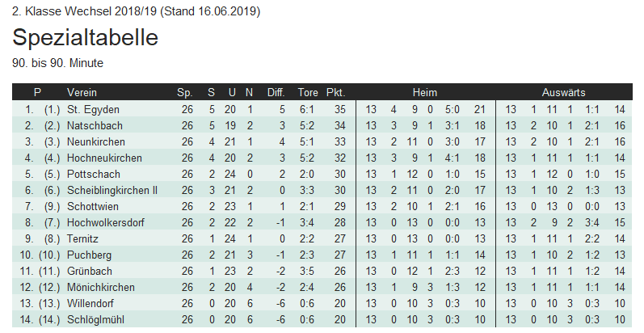The image size is (644, 333).
Task: Select Schlöglmühl in the last row
Action: click(x=97, y=319)
